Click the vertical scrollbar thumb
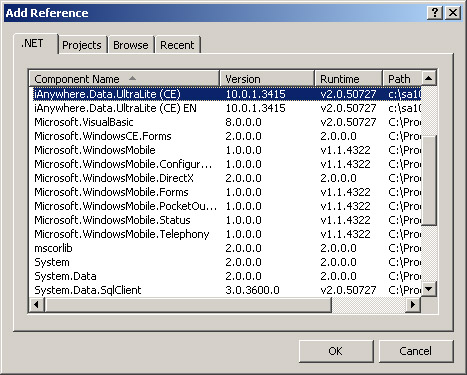This screenshot has width=467, height=375. tap(429, 181)
